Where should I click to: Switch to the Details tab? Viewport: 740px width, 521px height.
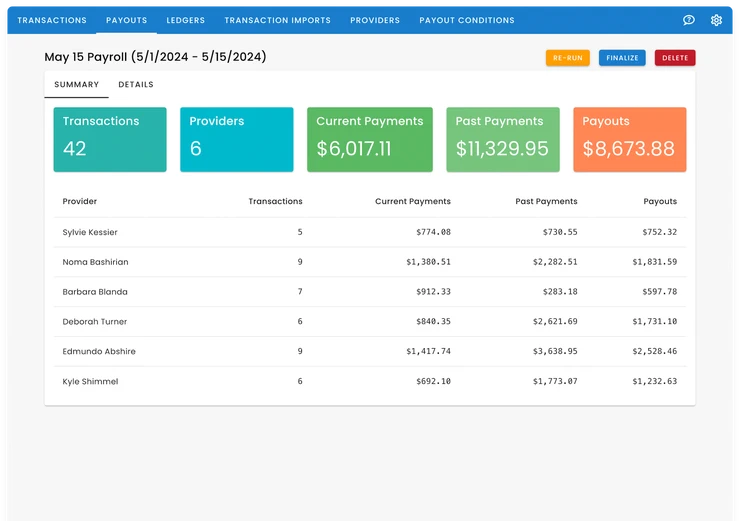[136, 85]
